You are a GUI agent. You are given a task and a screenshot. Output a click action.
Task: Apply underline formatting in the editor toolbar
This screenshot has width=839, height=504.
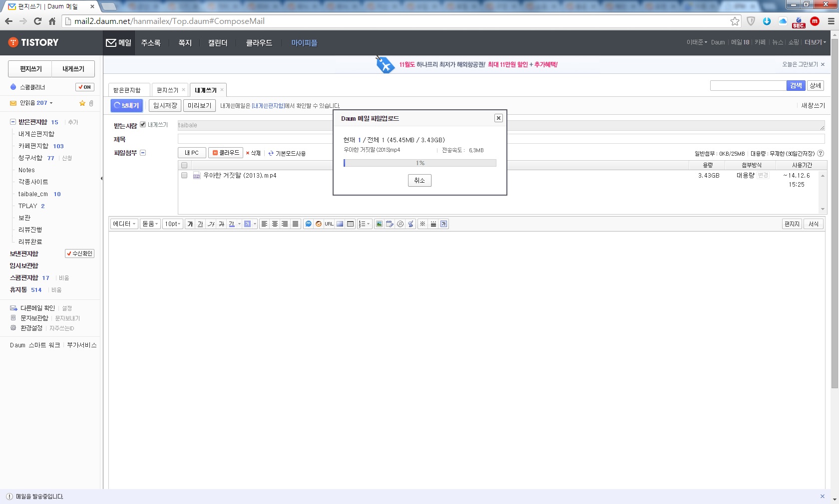pyautogui.click(x=200, y=224)
